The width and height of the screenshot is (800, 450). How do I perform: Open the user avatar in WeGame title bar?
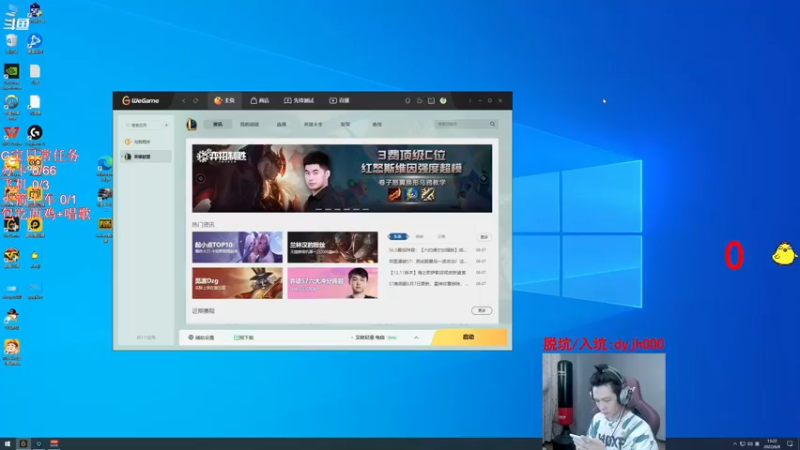443,101
